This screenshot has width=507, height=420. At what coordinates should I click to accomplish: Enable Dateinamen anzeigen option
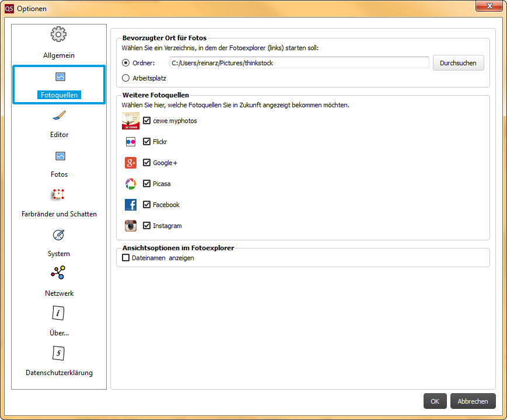(126, 258)
